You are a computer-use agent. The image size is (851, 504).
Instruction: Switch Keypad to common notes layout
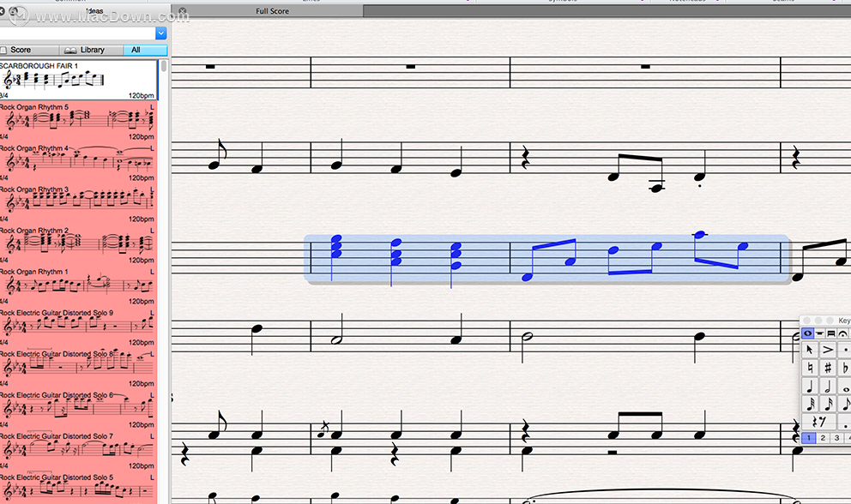(x=807, y=333)
